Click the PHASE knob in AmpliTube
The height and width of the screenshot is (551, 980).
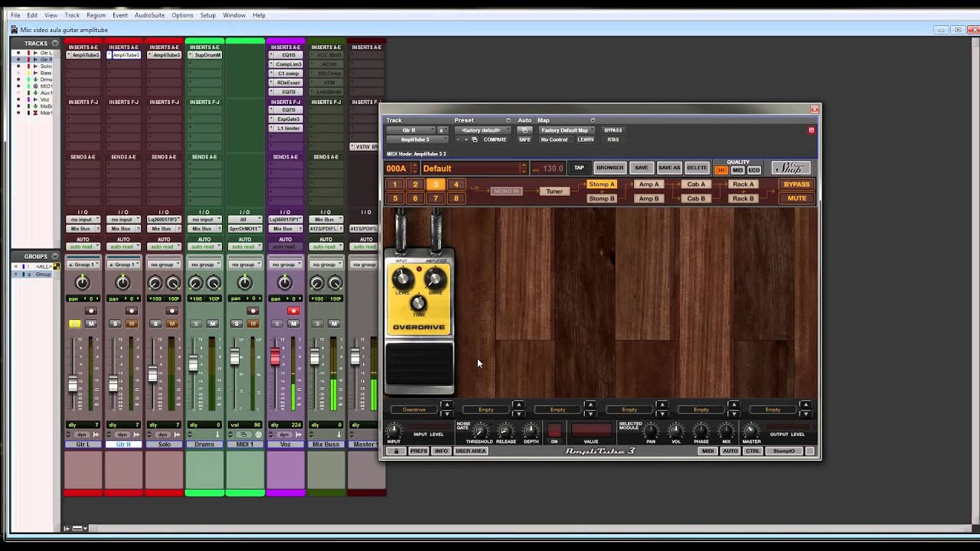(x=701, y=432)
